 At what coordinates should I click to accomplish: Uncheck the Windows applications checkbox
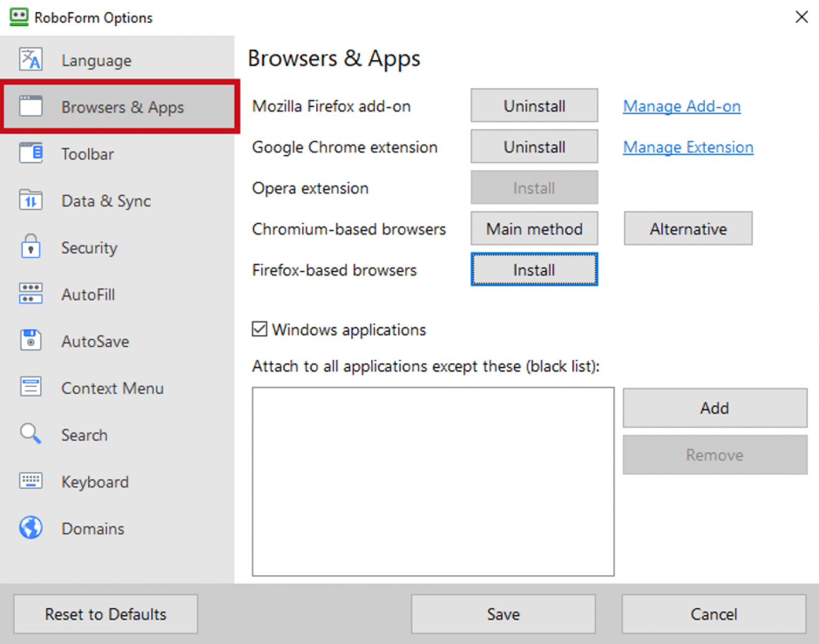click(260, 329)
